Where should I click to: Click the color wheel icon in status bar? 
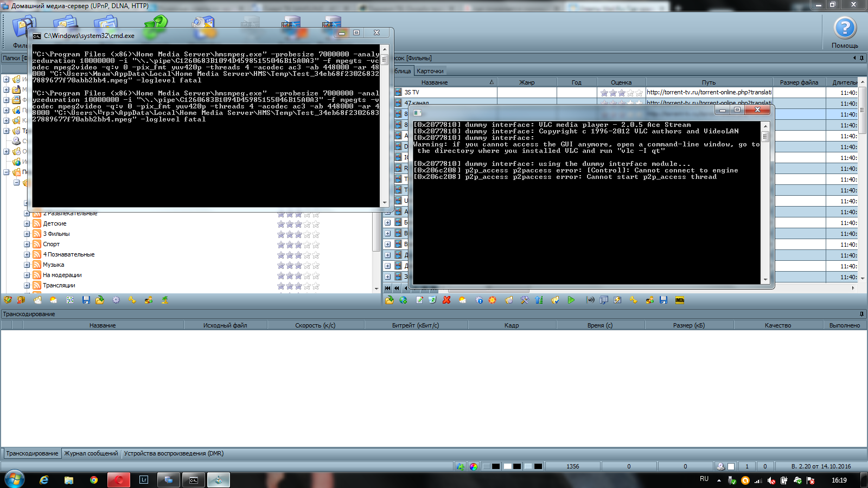pyautogui.click(x=474, y=466)
